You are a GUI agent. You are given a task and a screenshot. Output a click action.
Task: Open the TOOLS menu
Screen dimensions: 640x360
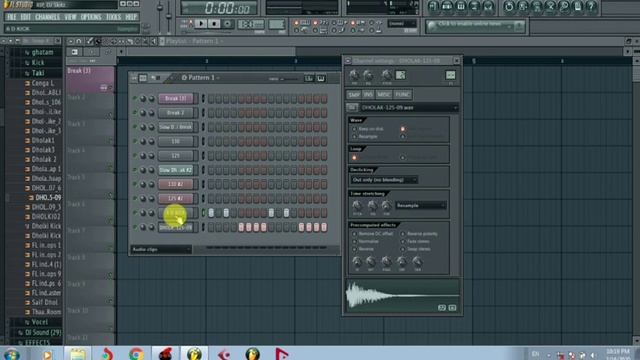click(113, 17)
